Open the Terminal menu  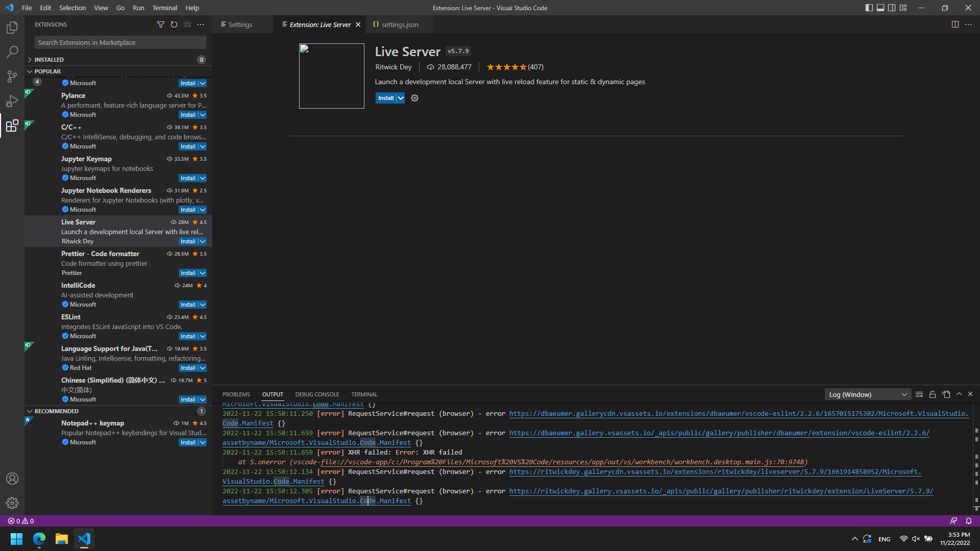pos(164,8)
